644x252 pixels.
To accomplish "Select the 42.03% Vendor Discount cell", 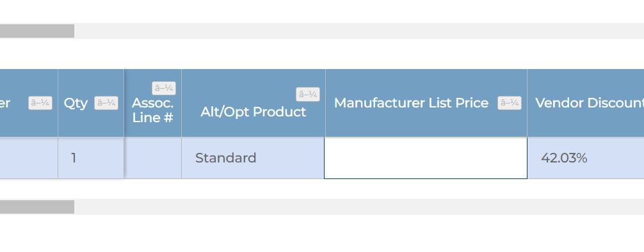I will click(x=586, y=158).
